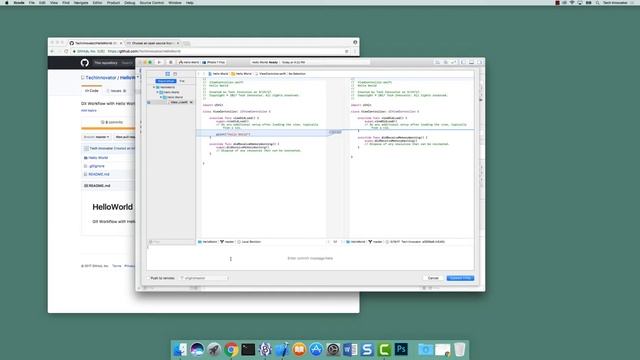640x360 pixels.
Task: Open Code tab on GitHub page
Action: [91, 91]
